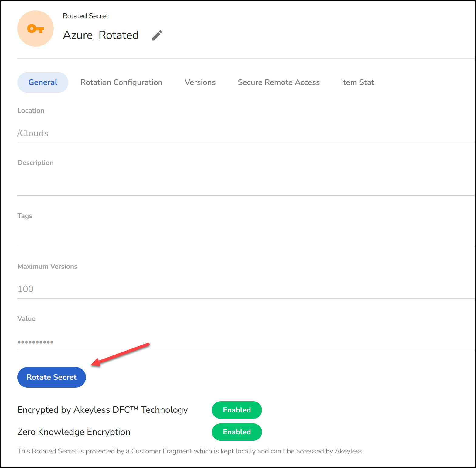The image size is (476, 468).
Task: Click the orange key secret icon
Action: coord(36,29)
